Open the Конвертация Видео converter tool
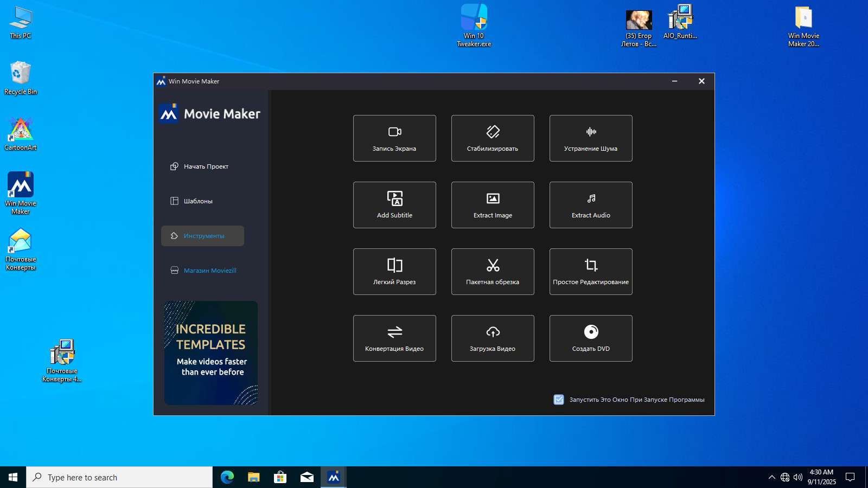This screenshot has height=488, width=868. pos(394,338)
